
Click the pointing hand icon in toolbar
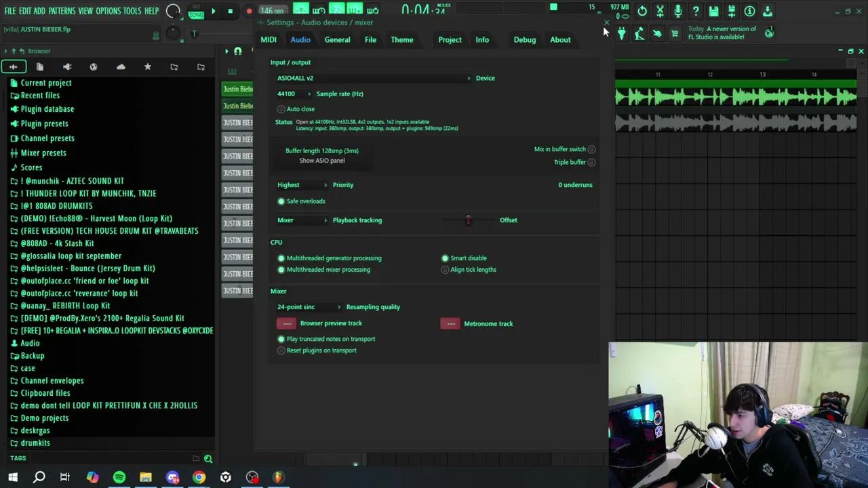[656, 33]
